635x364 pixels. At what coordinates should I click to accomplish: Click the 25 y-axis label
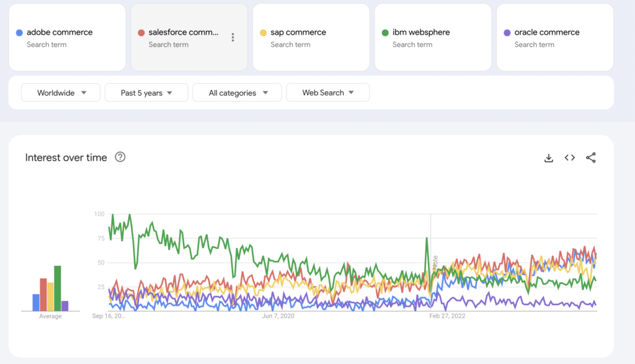[101, 287]
